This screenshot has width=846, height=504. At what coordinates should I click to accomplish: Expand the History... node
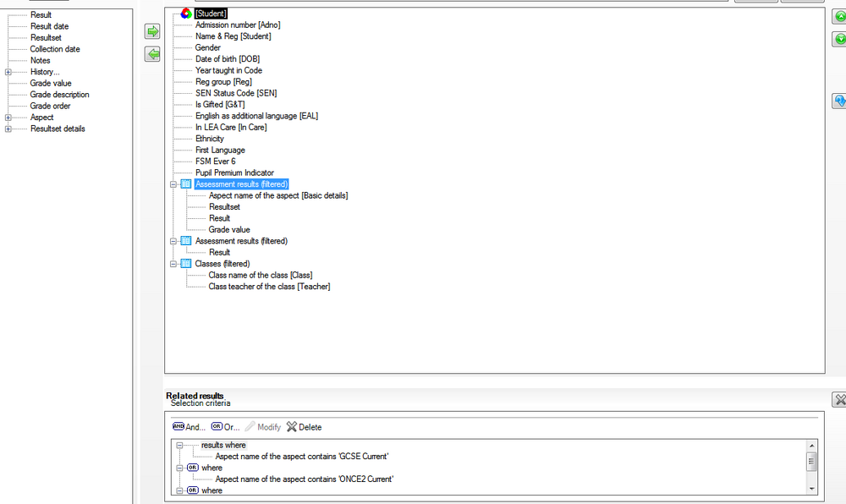coord(8,72)
